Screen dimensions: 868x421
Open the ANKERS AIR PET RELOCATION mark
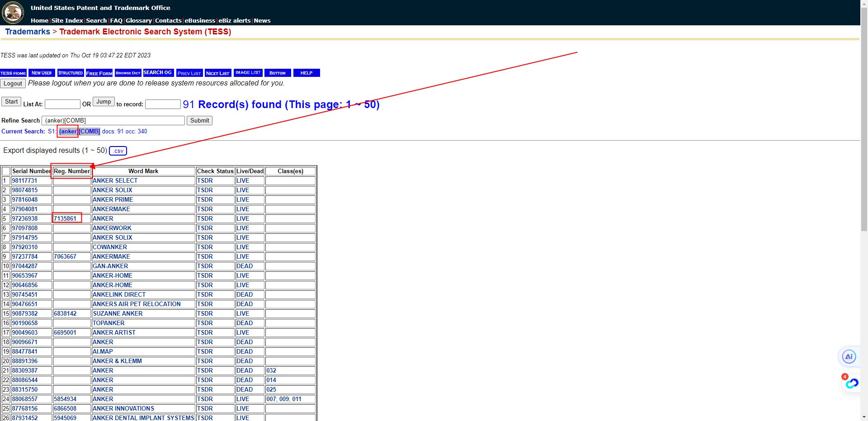137,304
